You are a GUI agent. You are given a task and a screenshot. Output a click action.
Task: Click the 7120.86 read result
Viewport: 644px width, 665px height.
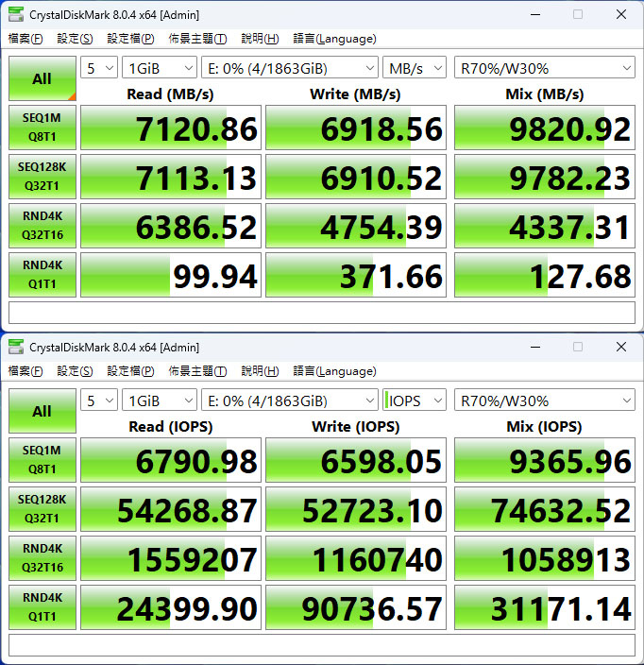click(x=171, y=128)
